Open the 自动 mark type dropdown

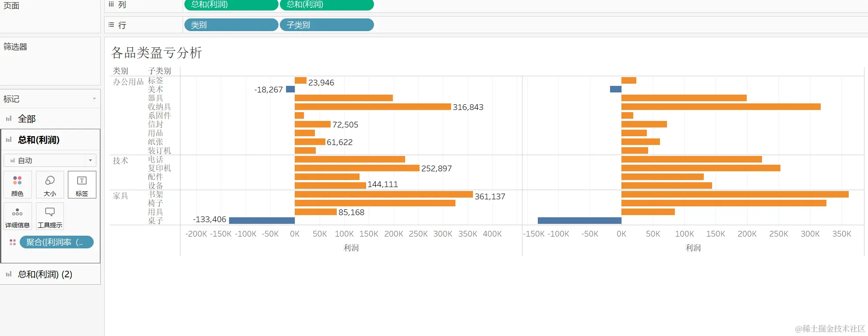click(50, 160)
